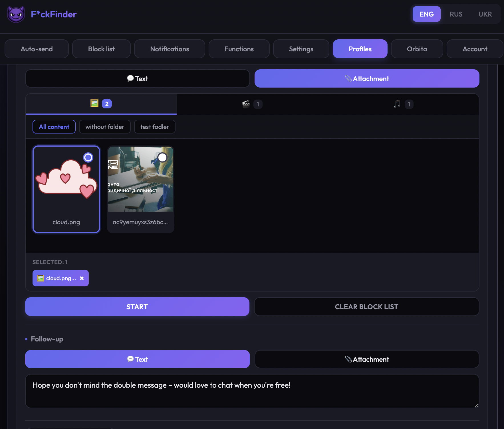This screenshot has width=504, height=429.
Task: Select the second image's radio circle
Action: (x=162, y=157)
